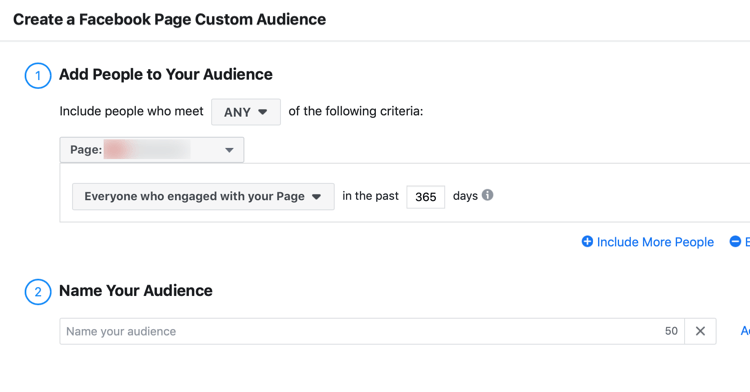This screenshot has height=392, width=750.
Task: Click the 'Include people who meet' label
Action: (132, 111)
